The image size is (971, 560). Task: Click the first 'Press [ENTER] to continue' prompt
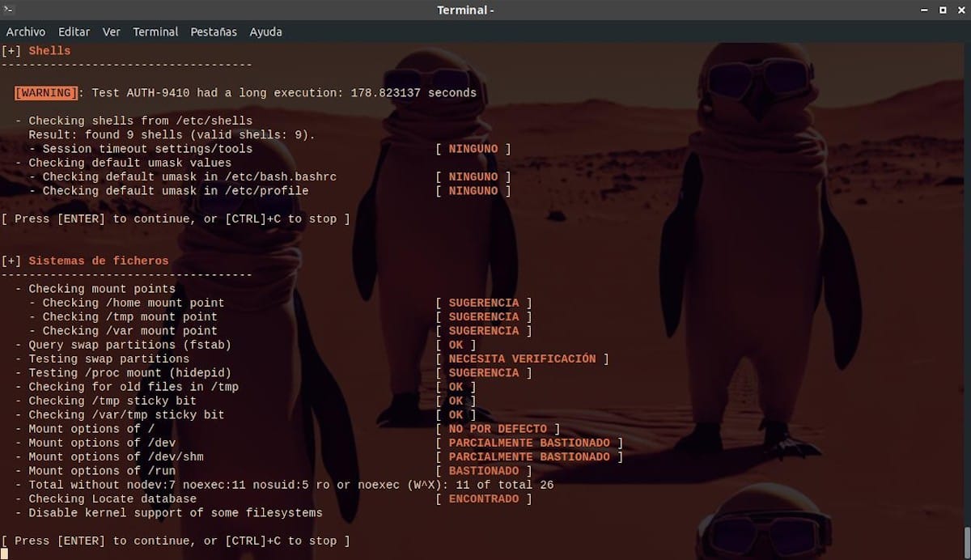coord(176,218)
